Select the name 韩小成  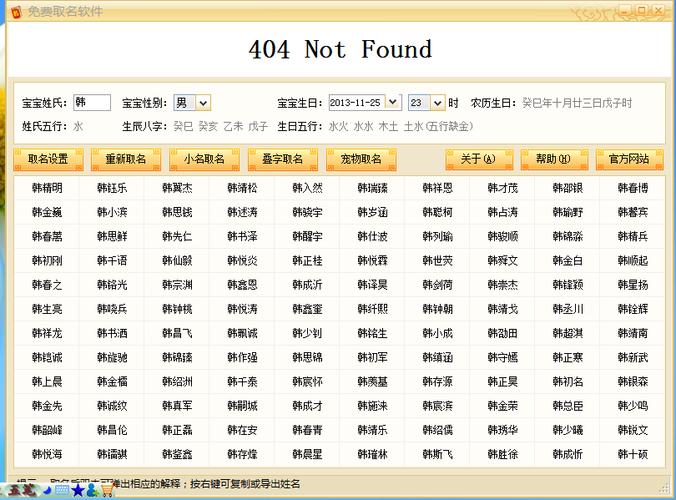[x=438, y=333]
